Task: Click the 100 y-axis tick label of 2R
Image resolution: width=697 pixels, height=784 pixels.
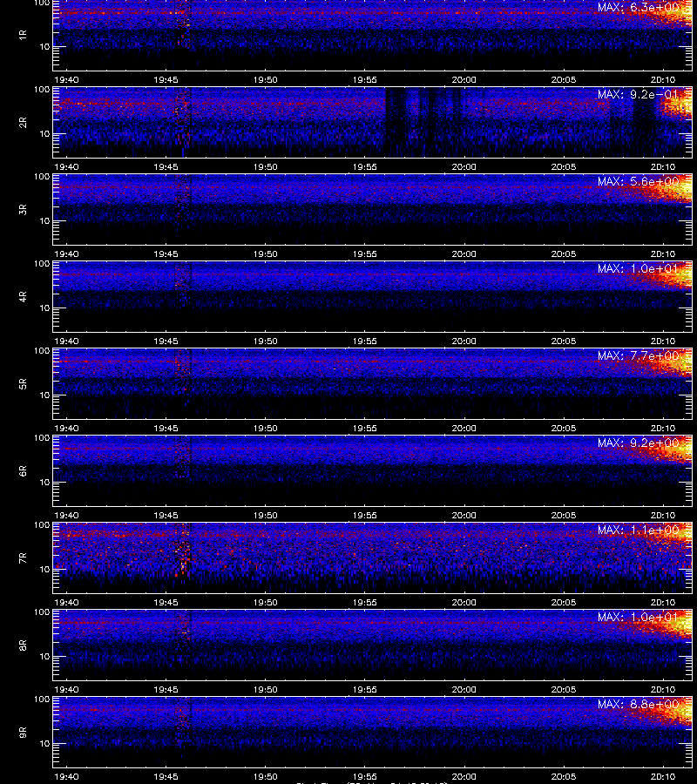Action: click(x=42, y=90)
